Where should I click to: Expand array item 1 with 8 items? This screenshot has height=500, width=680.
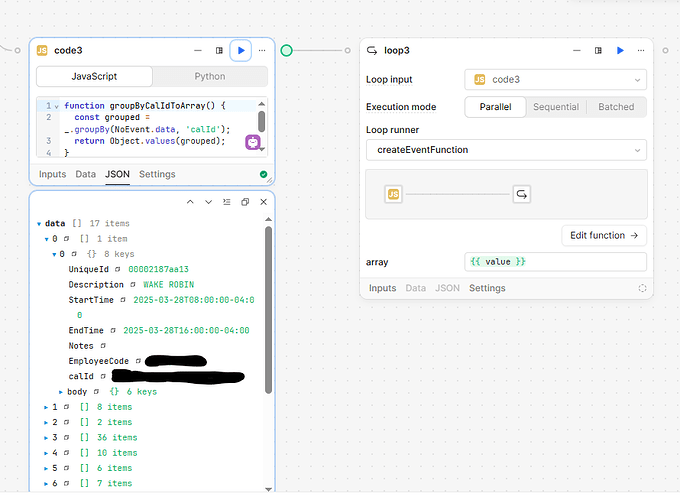coord(46,407)
